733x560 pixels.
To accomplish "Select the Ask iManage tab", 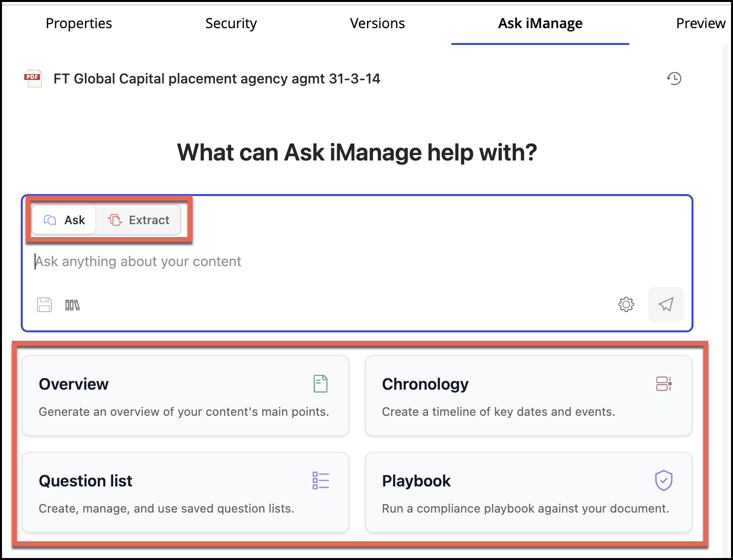I will pos(540,23).
